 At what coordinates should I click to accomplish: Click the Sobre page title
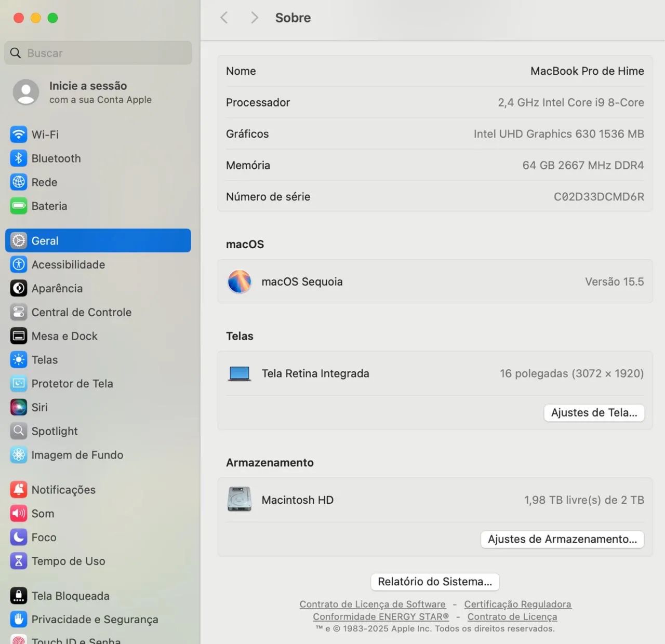pos(293,18)
